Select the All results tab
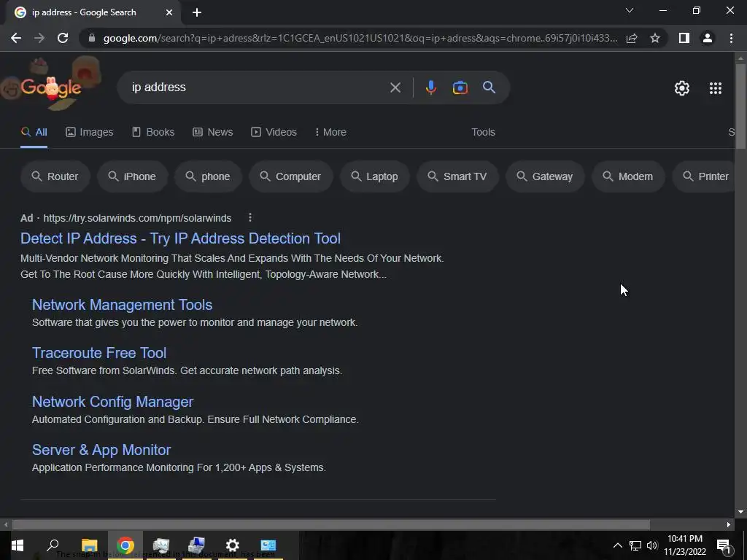Viewport: 747px width, 560px height. (x=34, y=133)
